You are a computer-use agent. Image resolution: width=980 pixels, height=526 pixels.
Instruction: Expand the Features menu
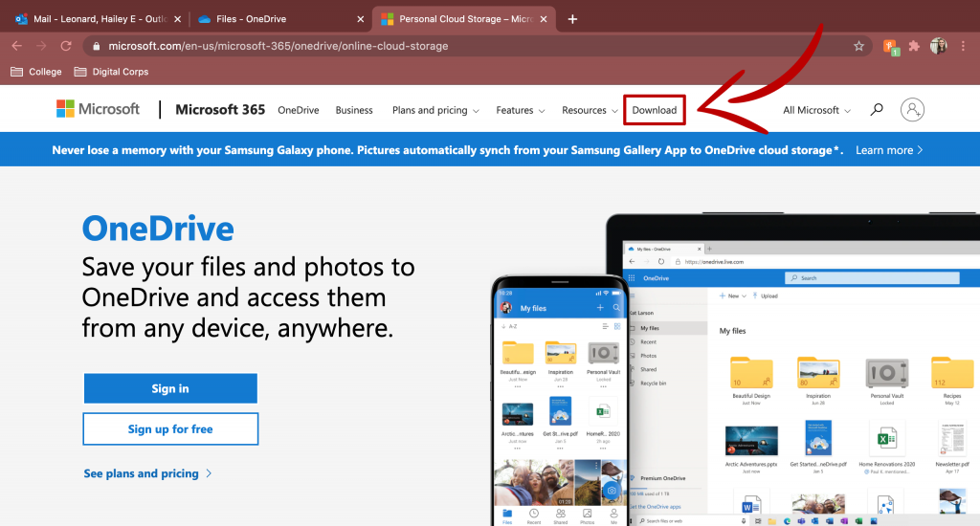tap(520, 110)
